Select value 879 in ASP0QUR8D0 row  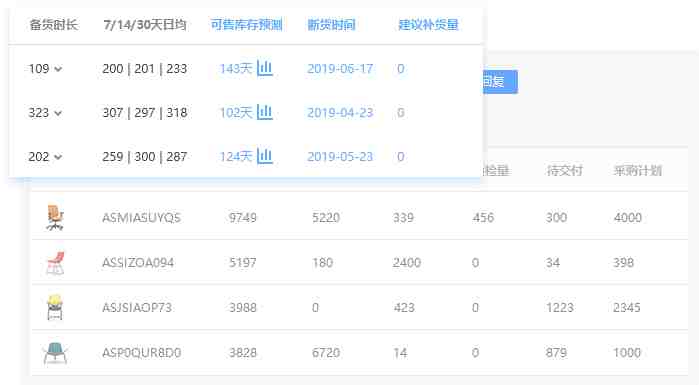[x=556, y=352]
